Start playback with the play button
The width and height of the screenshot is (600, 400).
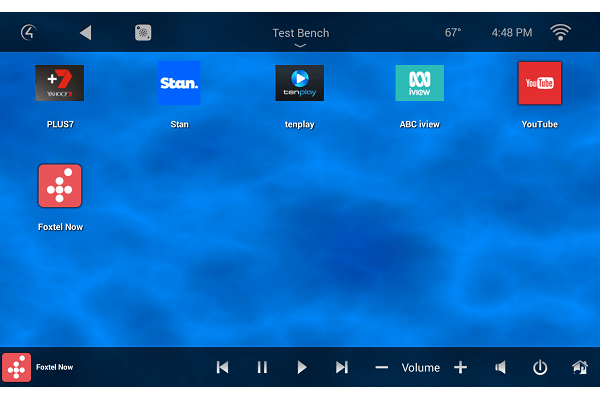click(302, 367)
